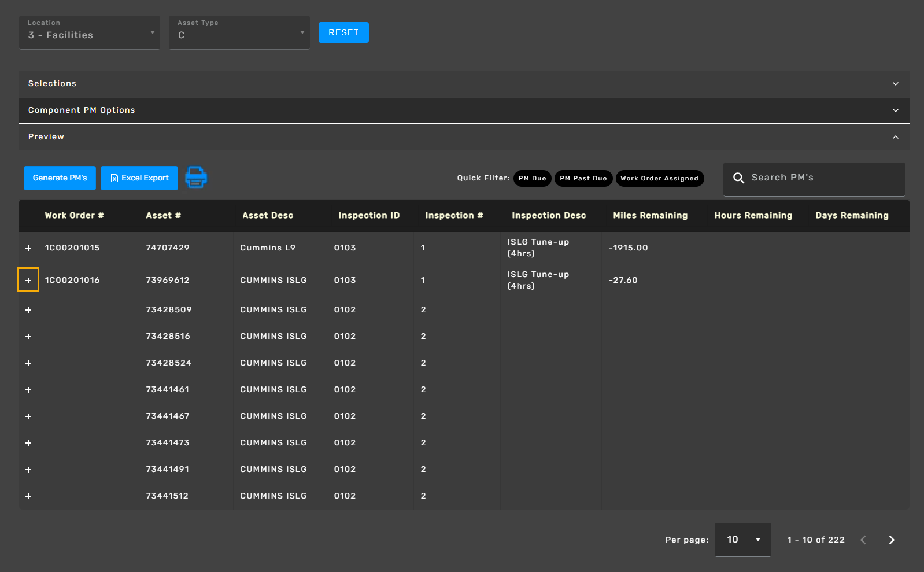Open the Asset Type dropdown
This screenshot has height=572, width=924.
click(239, 32)
